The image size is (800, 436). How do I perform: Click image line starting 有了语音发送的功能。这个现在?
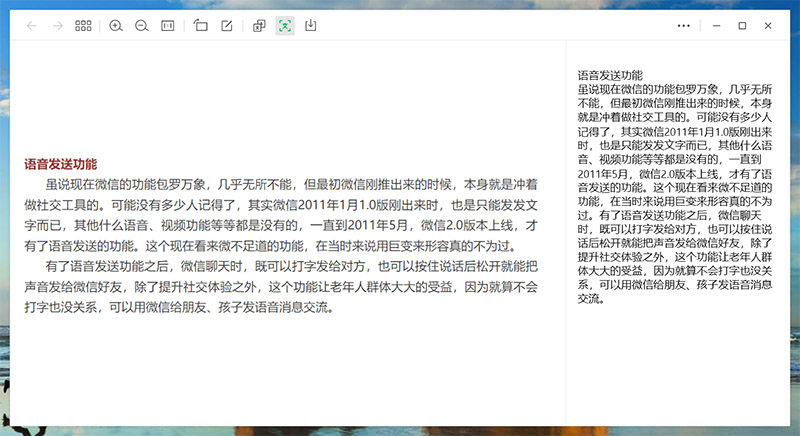click(272, 246)
